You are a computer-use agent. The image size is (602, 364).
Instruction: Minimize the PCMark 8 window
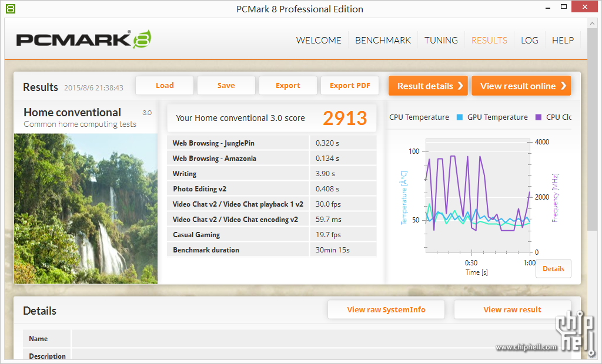(x=548, y=7)
